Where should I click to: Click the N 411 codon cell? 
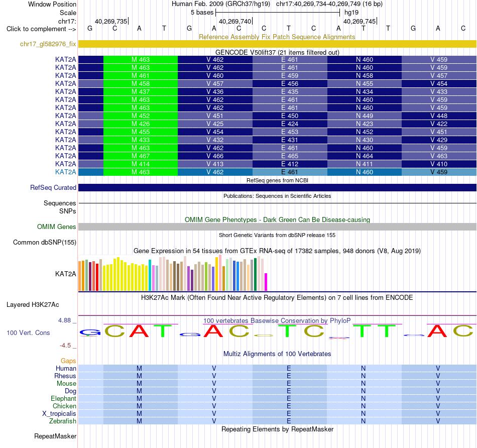[x=365, y=164]
